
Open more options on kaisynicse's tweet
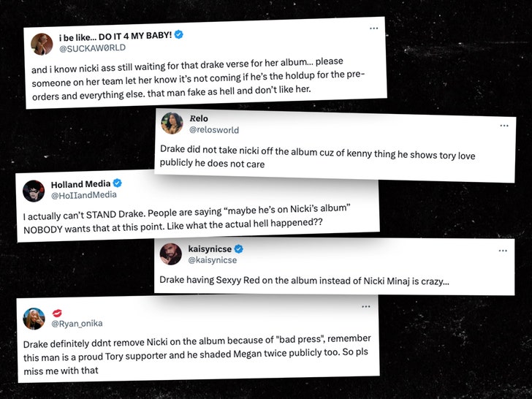pos(503,251)
